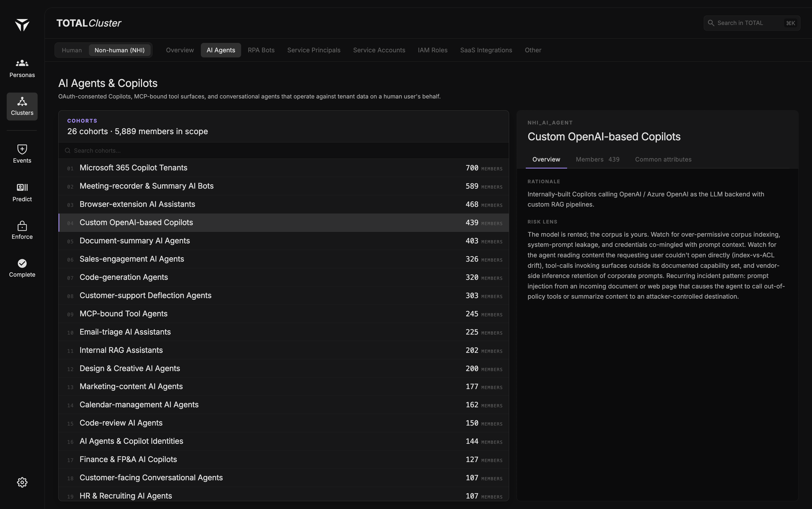
Task: Select Code-generation Agents cohort
Action: click(284, 277)
